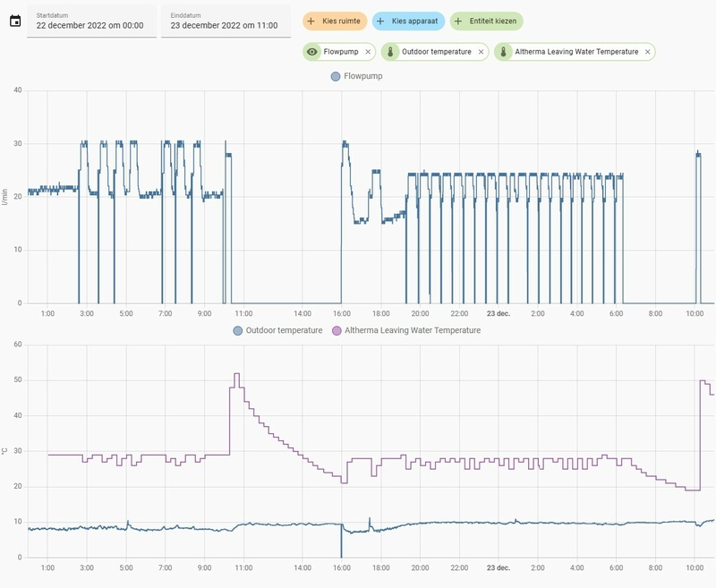Open the Kies ruimte area picker

pos(335,21)
